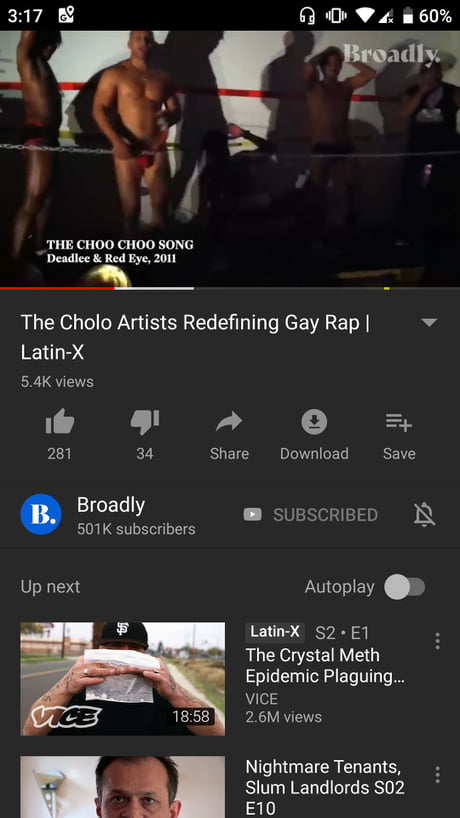The width and height of the screenshot is (460, 818).
Task: Open the Broadly channel avatar
Action: 41,514
